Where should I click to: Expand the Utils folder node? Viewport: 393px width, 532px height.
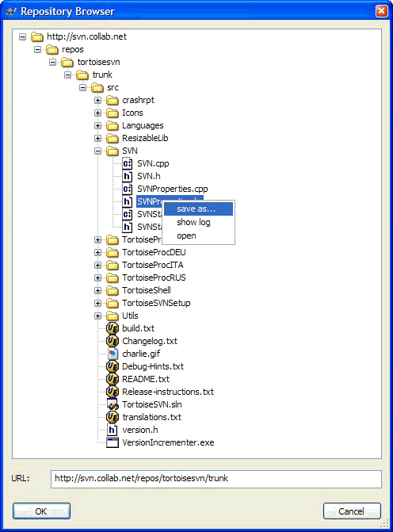(97, 316)
